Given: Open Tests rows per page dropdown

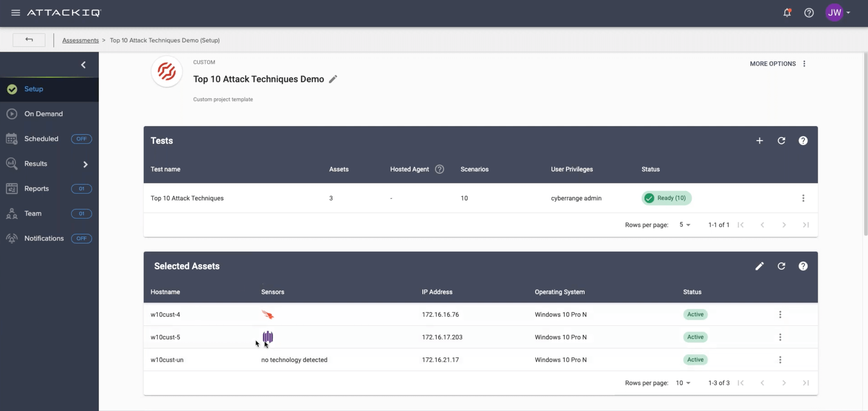Looking at the screenshot, I should point(685,225).
